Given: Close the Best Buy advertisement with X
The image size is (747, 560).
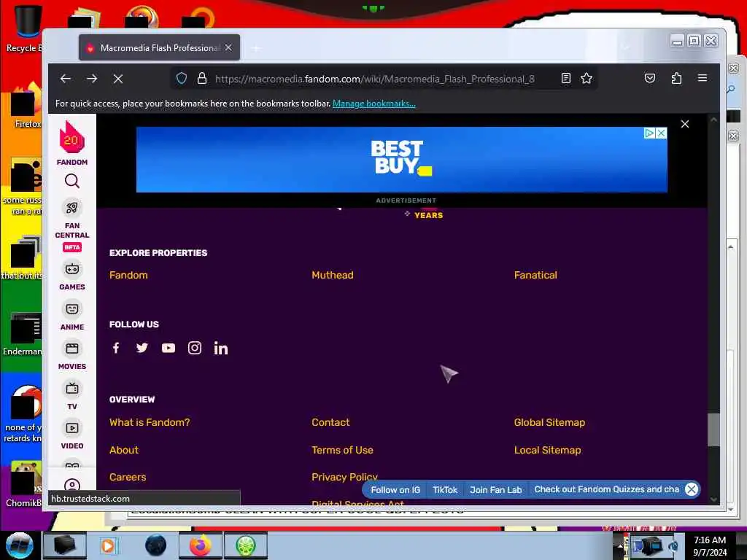Looking at the screenshot, I should pos(661,133).
